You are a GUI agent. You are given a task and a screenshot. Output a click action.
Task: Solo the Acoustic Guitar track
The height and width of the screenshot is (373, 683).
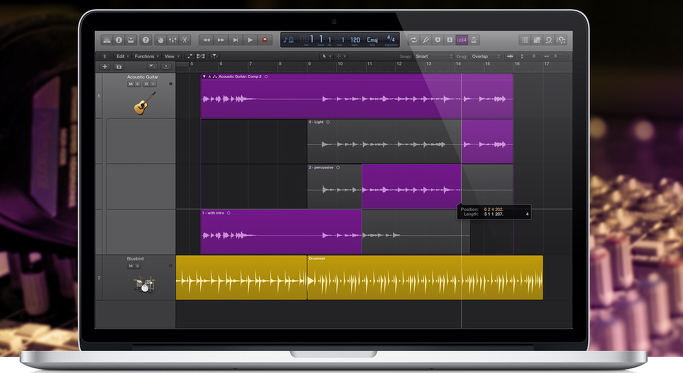[x=138, y=84]
